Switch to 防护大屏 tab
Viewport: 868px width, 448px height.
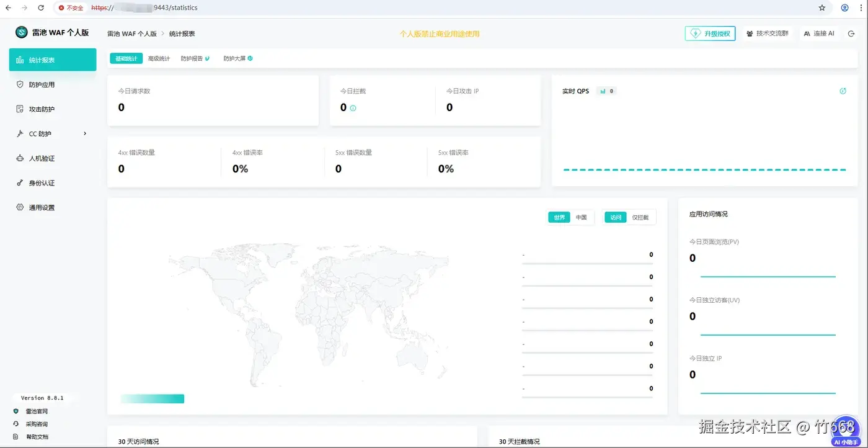coord(238,58)
